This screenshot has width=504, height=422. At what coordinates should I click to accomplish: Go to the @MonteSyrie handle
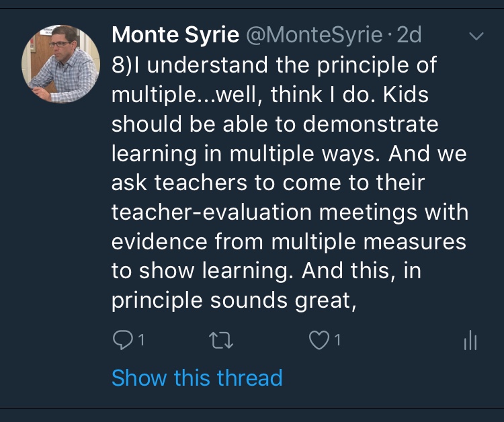click(x=316, y=35)
